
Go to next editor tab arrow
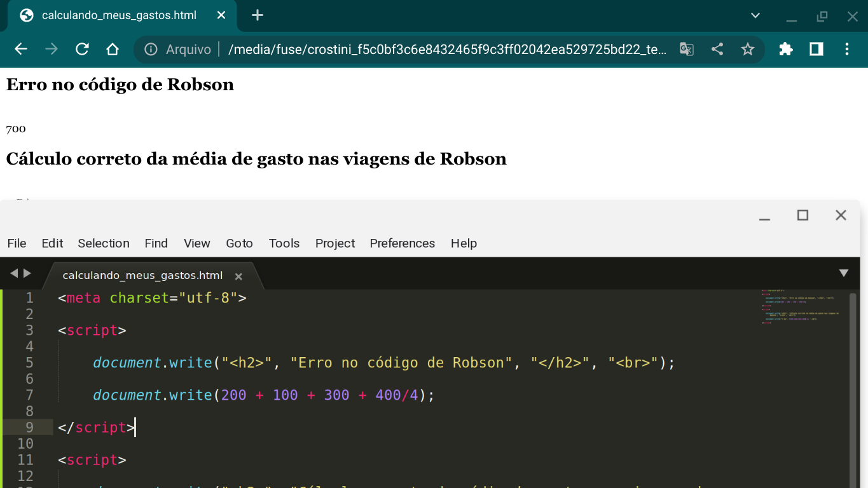[x=27, y=273]
